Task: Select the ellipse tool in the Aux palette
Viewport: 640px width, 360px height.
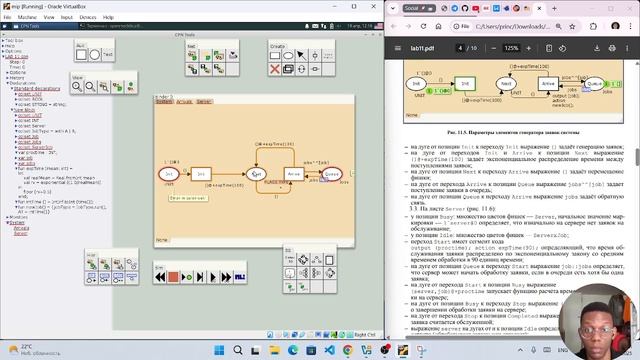Action: (x=95, y=55)
